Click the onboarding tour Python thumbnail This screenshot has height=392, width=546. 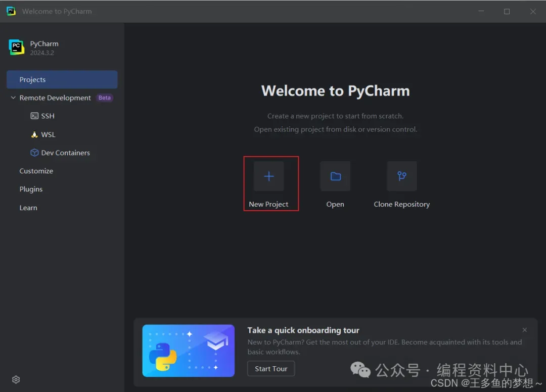[x=189, y=351]
